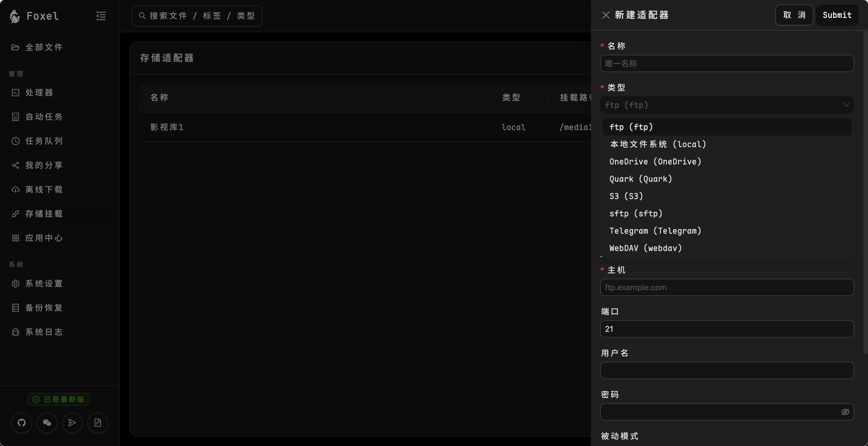Click the 类型 select box showing ftp
The image size is (868, 446).
click(x=727, y=105)
